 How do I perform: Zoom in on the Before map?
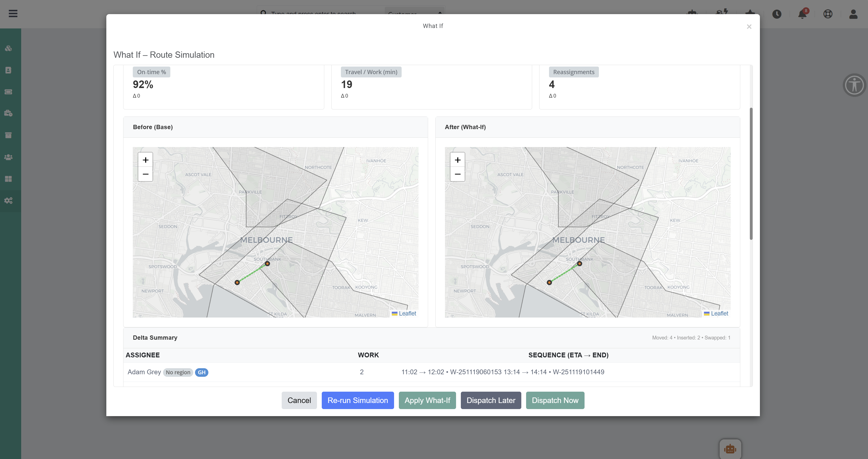(145, 160)
